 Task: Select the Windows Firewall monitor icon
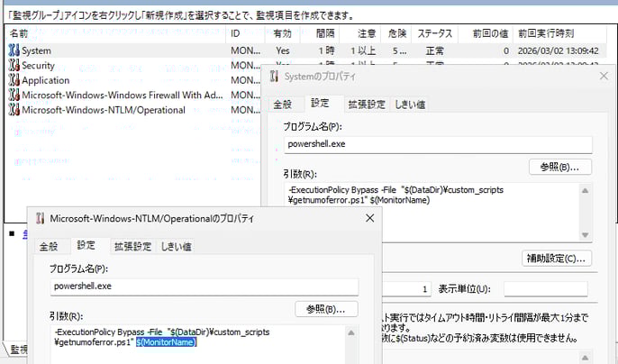(14, 95)
